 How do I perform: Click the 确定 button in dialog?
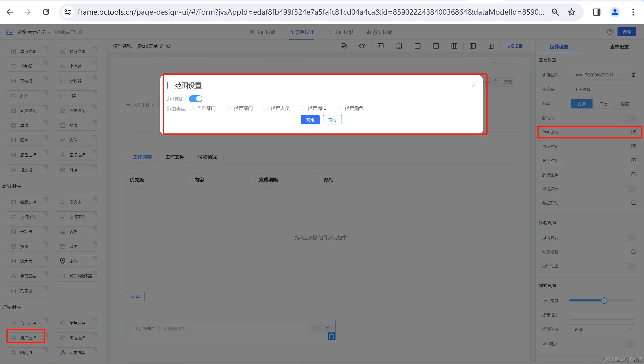coord(310,120)
